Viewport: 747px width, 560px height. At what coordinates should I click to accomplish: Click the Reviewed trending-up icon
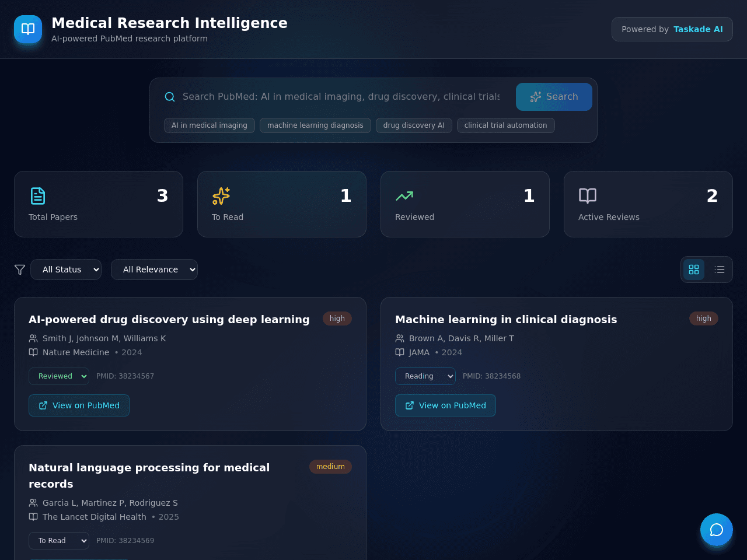(x=404, y=196)
